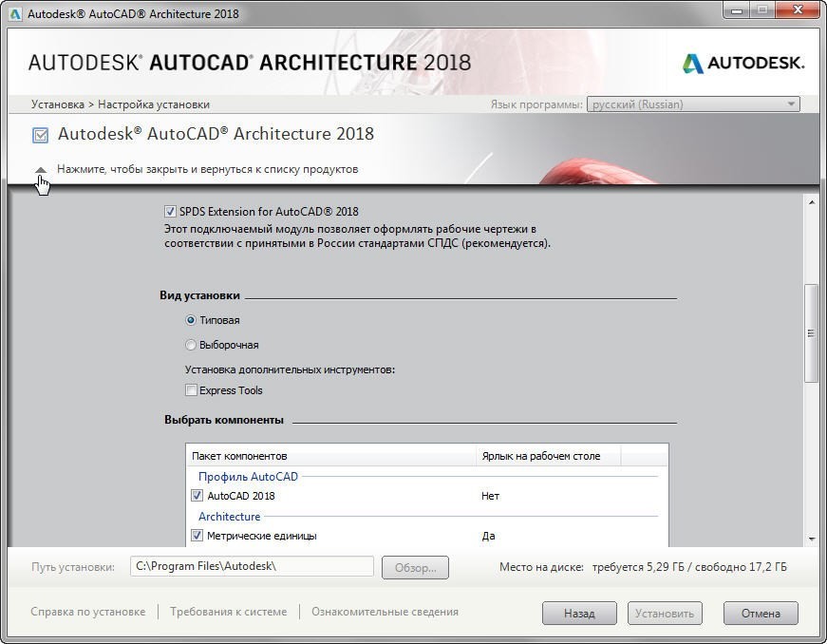Uncheck the AutoCAD 2018 component
The height and width of the screenshot is (644, 827).
click(x=197, y=496)
